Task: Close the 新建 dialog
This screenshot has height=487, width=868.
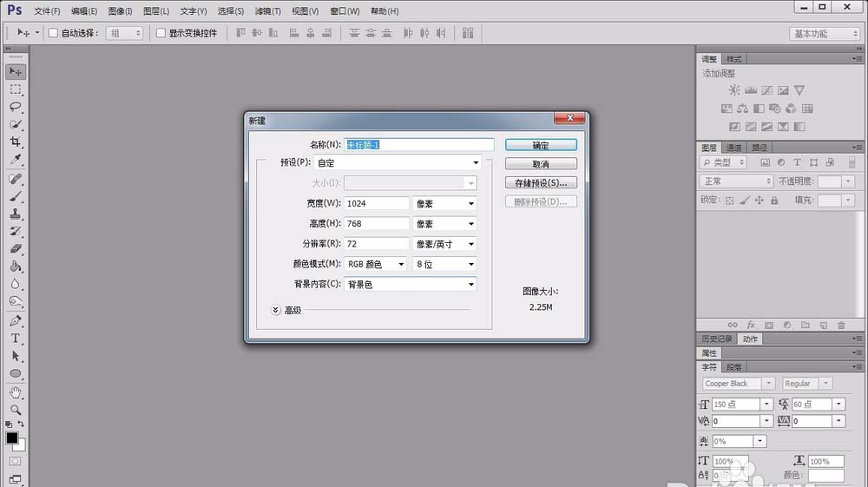Action: tap(569, 118)
